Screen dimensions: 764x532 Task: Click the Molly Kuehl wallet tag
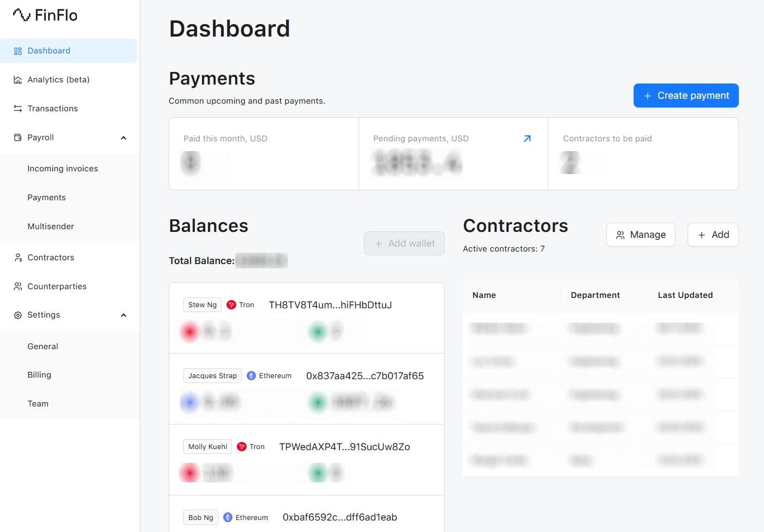tap(208, 447)
